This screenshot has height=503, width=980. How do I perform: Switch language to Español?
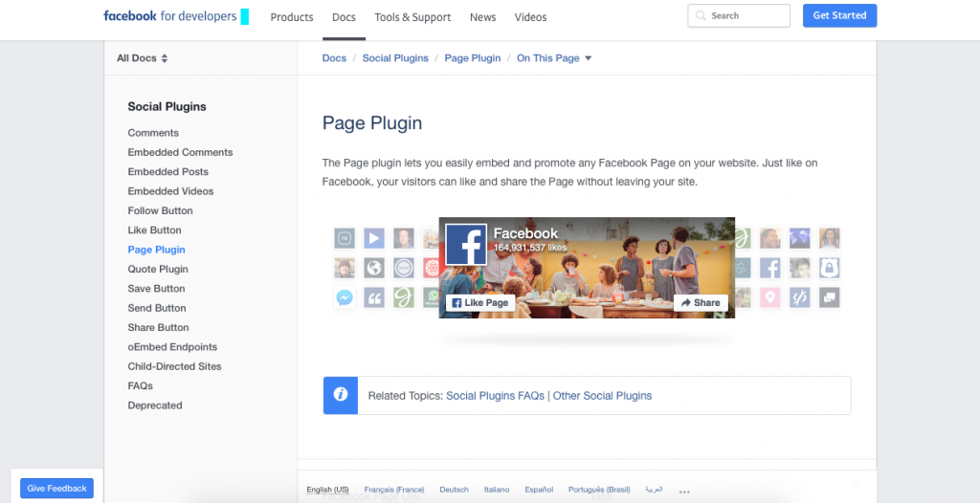[539, 490]
